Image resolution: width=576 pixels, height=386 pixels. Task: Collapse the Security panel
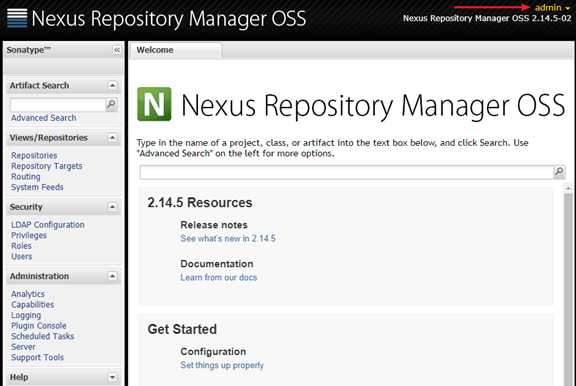112,207
